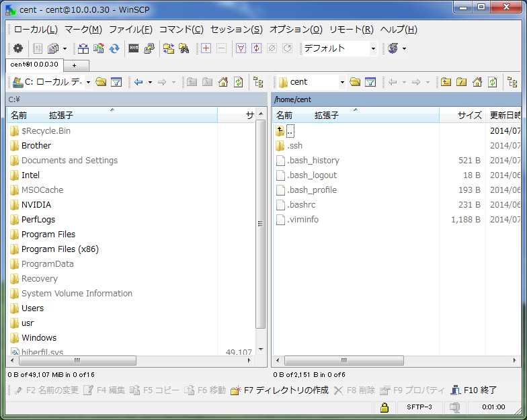
Task: Click the Synchronize directories toolbar icon
Action: [x=114, y=48]
